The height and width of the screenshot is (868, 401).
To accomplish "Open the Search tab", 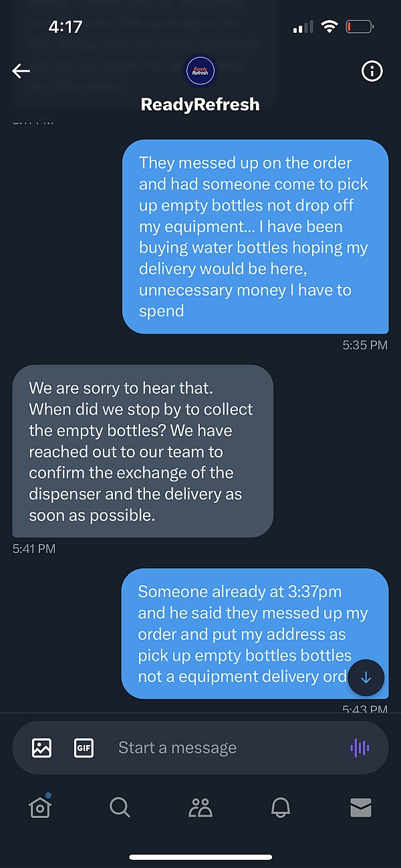I will coord(120,808).
